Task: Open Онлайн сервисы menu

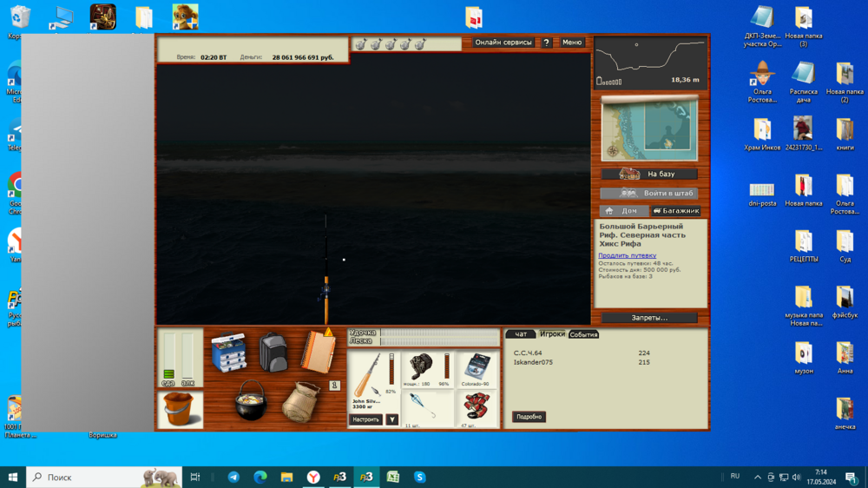Action: (x=503, y=43)
